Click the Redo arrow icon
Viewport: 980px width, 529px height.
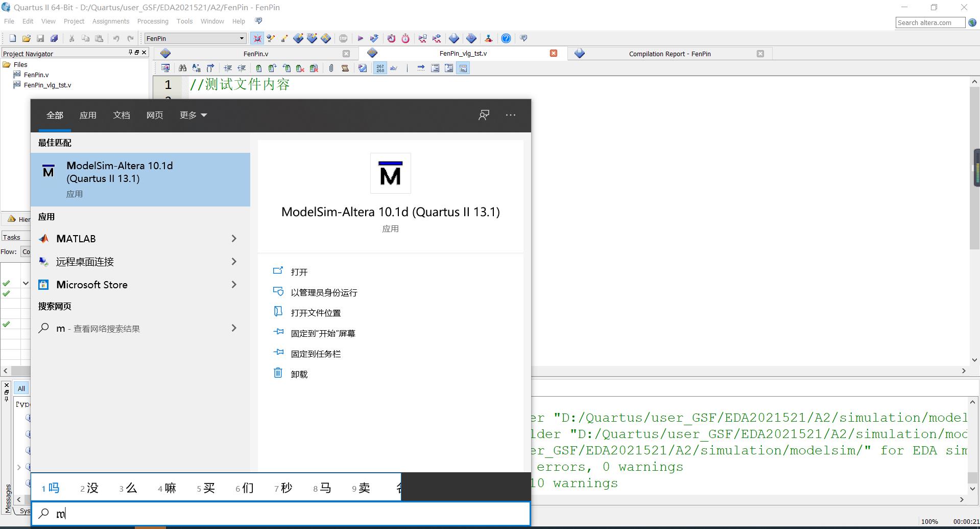pos(130,38)
